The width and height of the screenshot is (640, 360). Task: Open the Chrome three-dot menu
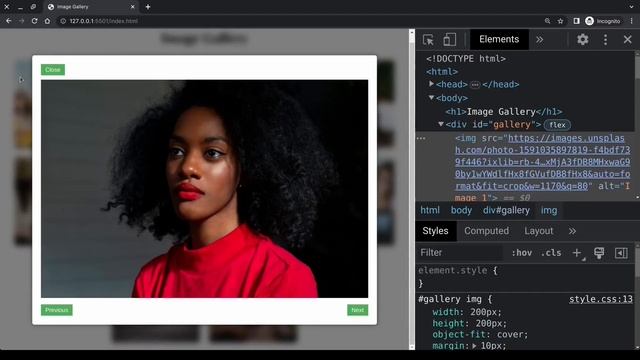click(x=631, y=21)
